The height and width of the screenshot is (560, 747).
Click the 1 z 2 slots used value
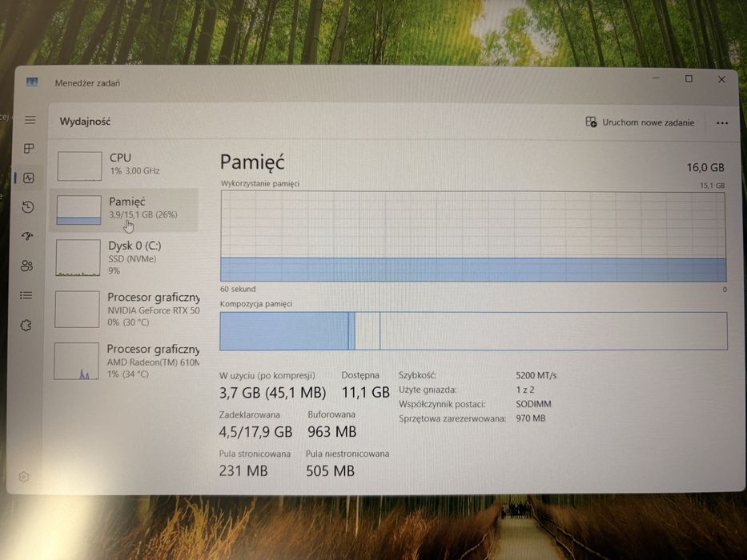pos(525,390)
